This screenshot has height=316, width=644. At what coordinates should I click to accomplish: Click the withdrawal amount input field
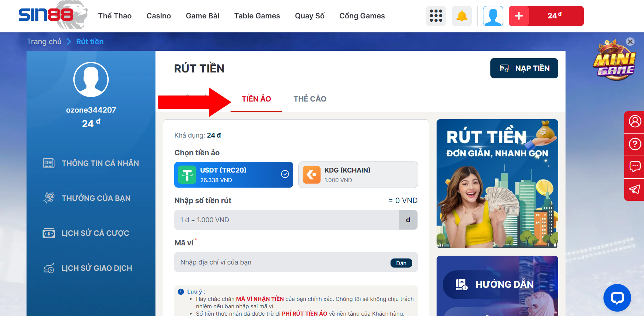click(287, 220)
